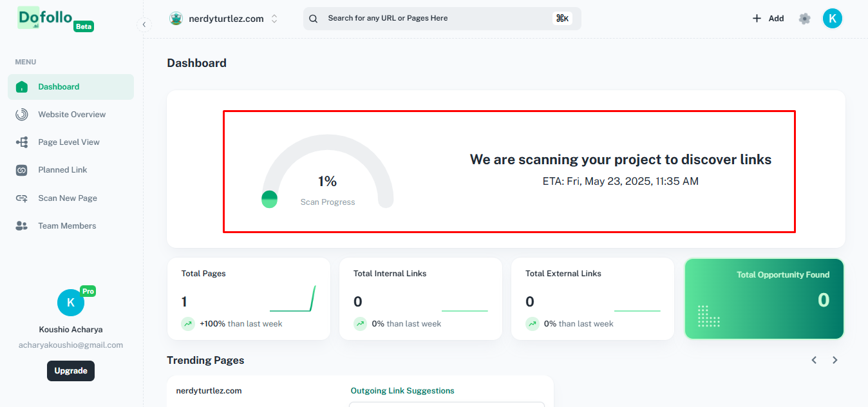
Task: Click the Add button
Action: [768, 19]
